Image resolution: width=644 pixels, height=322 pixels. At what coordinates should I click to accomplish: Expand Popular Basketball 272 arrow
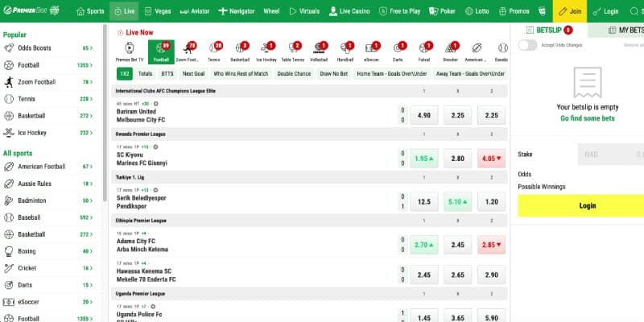91,116
